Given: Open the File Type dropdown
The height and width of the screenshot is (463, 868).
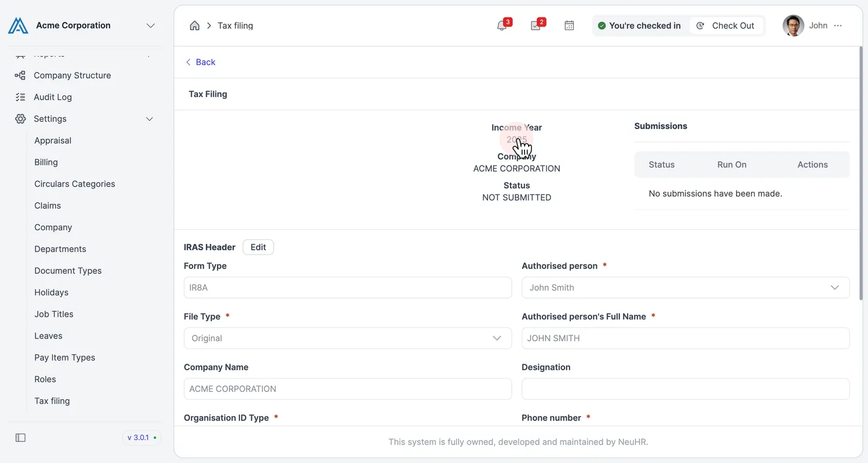Looking at the screenshot, I should click(x=348, y=338).
